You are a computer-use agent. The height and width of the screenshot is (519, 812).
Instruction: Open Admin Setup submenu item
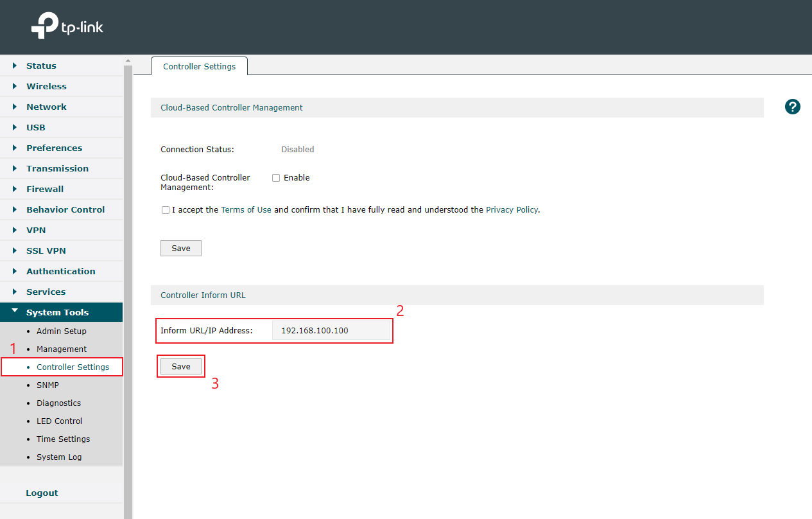61,331
